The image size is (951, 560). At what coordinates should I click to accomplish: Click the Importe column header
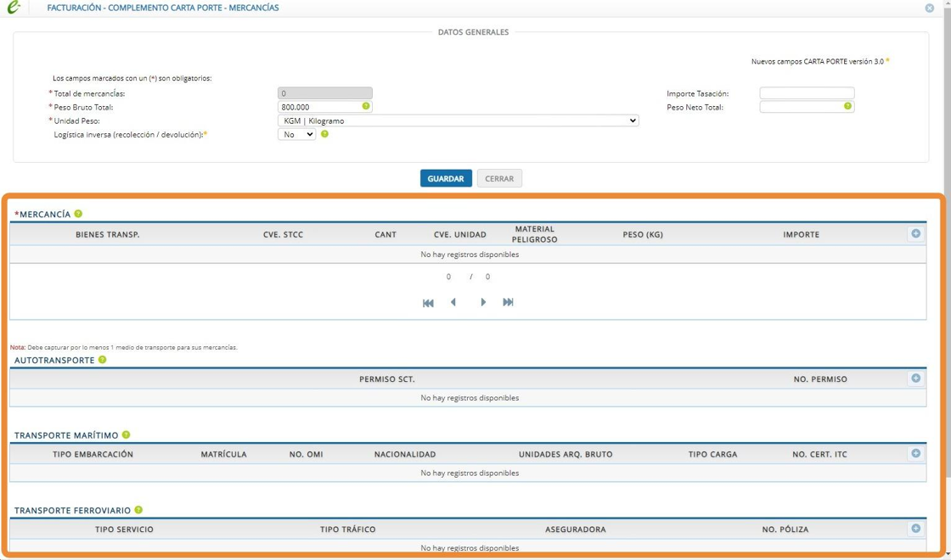pyautogui.click(x=802, y=234)
